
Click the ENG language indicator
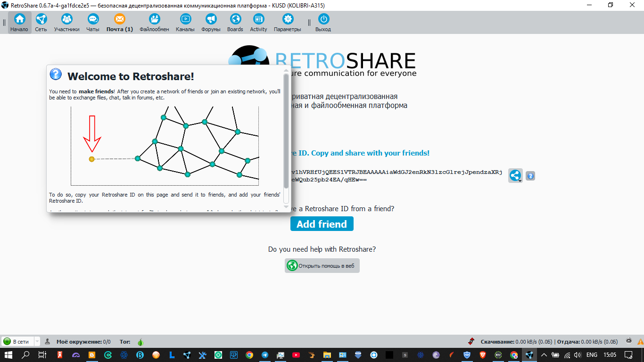point(592,354)
